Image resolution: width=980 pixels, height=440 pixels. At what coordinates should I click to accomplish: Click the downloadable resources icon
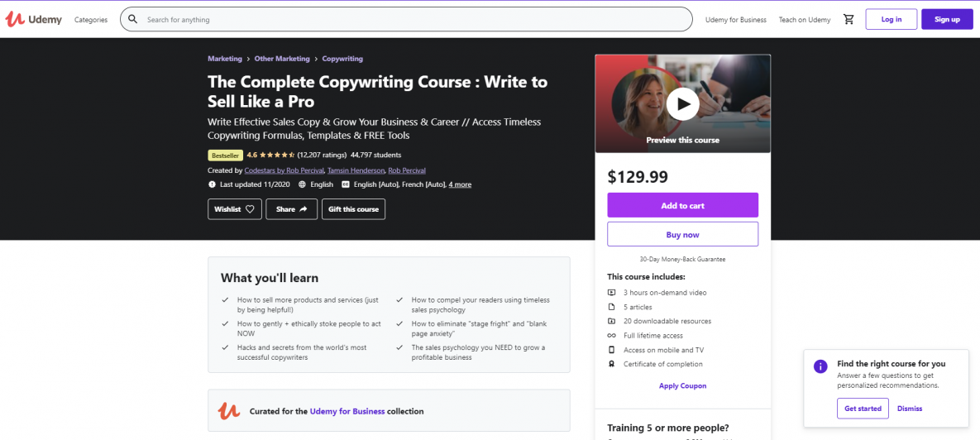(x=611, y=321)
